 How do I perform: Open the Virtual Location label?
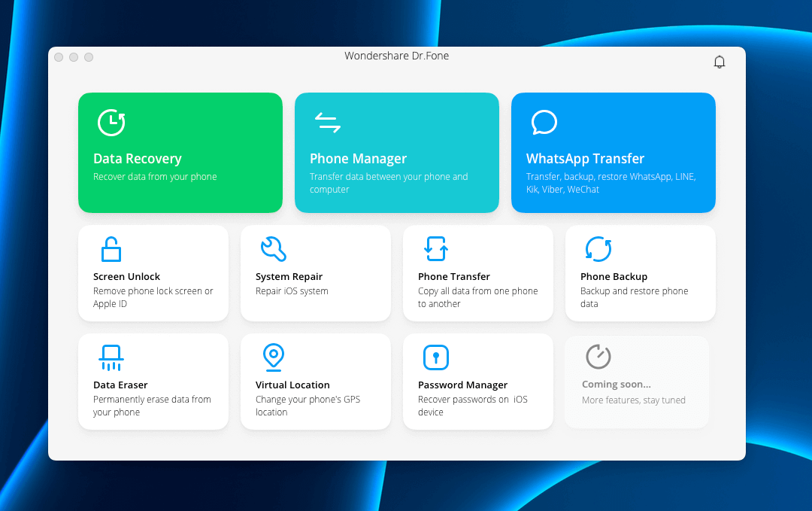(x=292, y=385)
